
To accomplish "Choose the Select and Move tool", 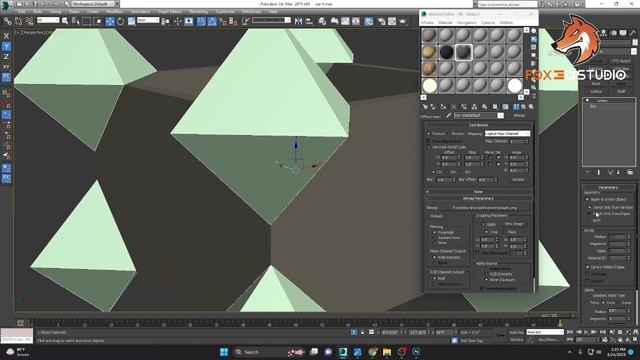I will click(109, 21).
